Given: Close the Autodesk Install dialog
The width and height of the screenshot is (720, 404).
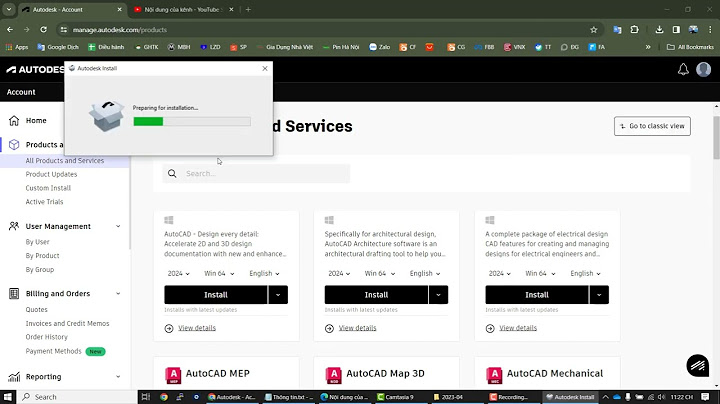Looking at the screenshot, I should pyautogui.click(x=265, y=68).
